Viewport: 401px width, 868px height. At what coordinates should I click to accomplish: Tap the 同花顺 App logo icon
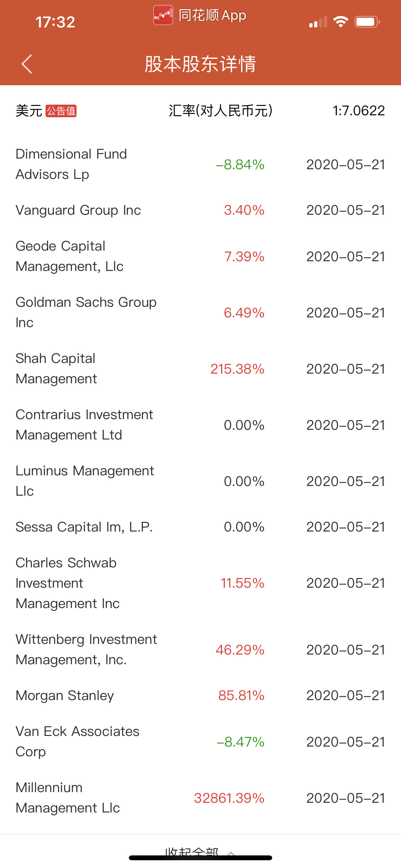point(163,15)
